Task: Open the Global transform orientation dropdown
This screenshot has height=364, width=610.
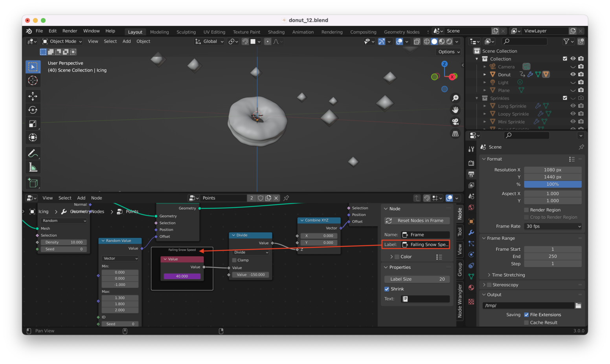Action: [x=209, y=41]
